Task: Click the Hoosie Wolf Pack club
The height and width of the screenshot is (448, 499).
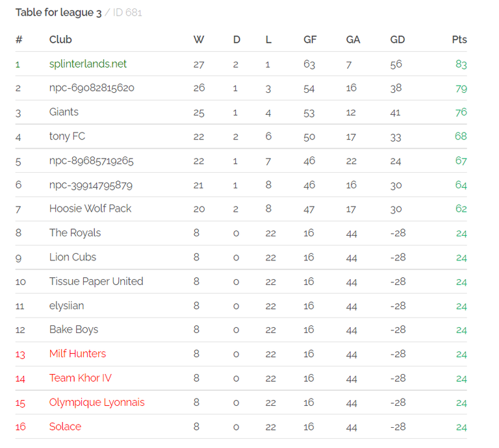Action: click(90, 208)
